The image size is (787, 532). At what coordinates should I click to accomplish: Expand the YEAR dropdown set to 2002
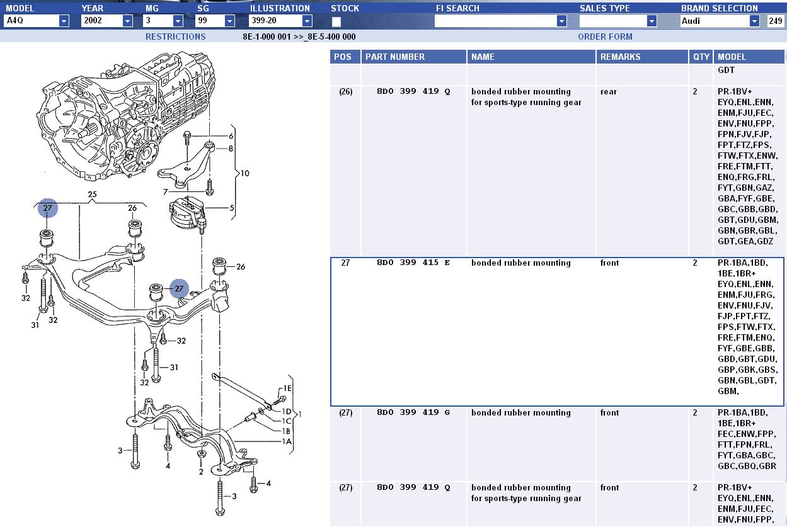(127, 21)
